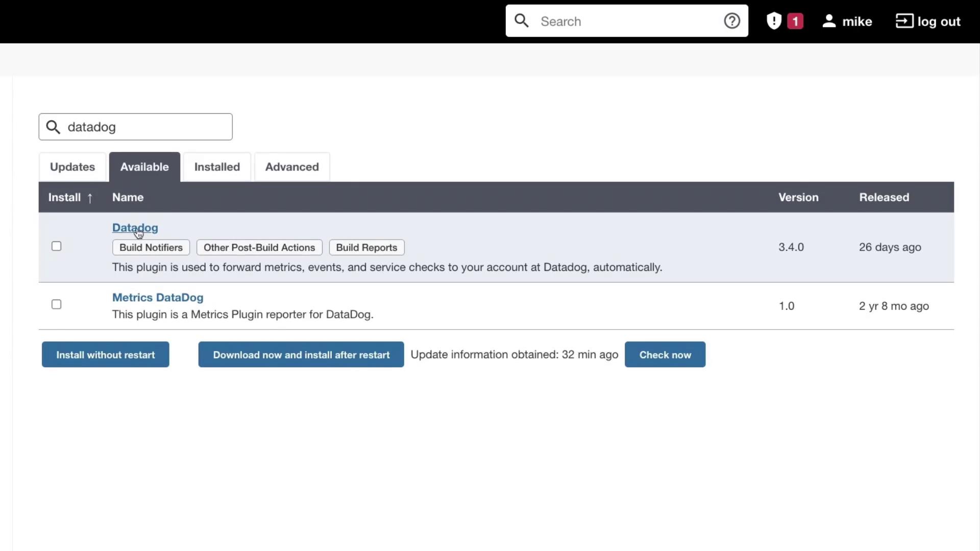Click the log out arrow icon
This screenshot has width=980, height=551.
904,21
